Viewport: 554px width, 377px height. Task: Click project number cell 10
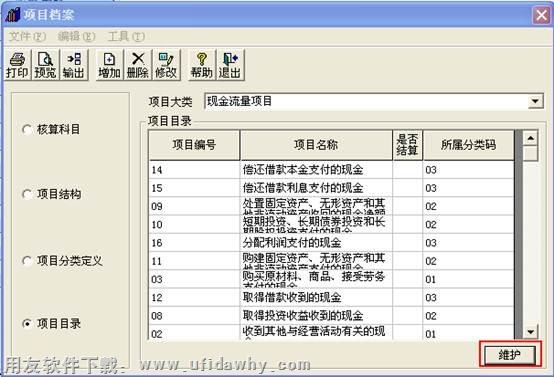[x=194, y=224]
